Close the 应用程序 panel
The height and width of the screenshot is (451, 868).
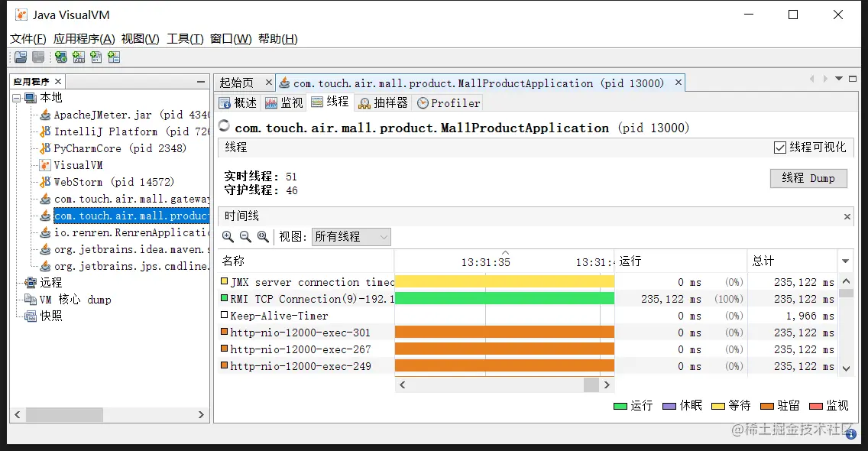click(x=58, y=82)
